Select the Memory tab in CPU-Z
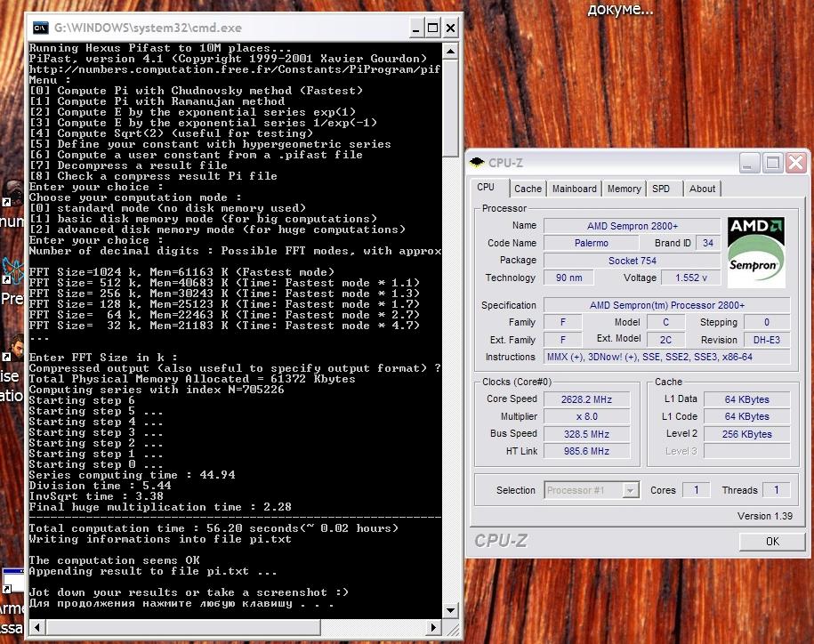 coord(624,189)
